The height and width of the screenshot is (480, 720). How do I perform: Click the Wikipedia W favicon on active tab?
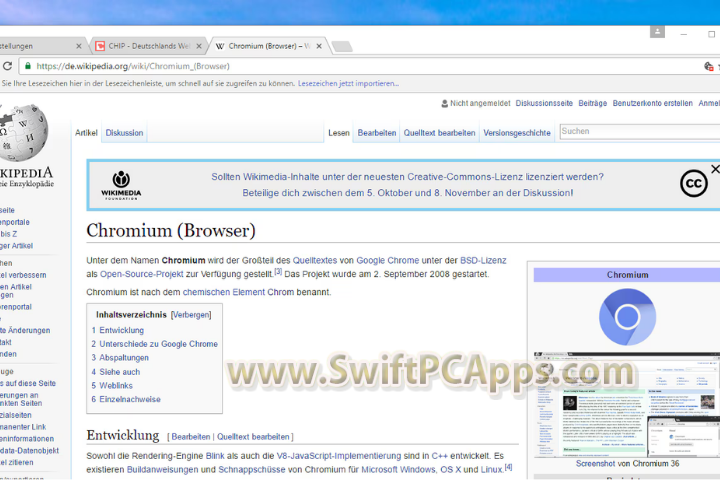220,46
